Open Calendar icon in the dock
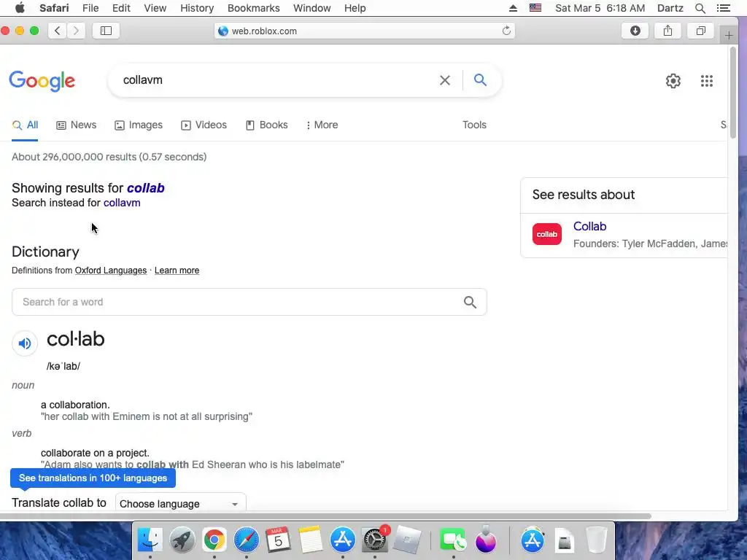This screenshot has width=747, height=560. click(278, 540)
